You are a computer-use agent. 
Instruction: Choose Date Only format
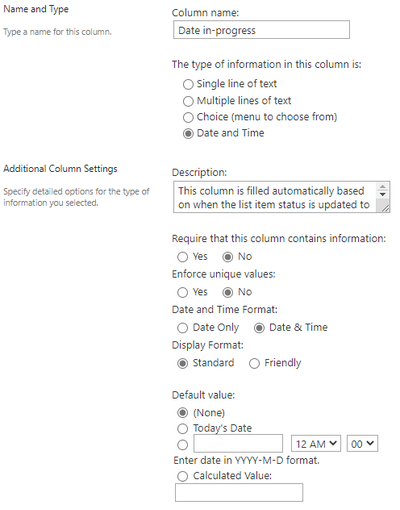[x=182, y=328]
